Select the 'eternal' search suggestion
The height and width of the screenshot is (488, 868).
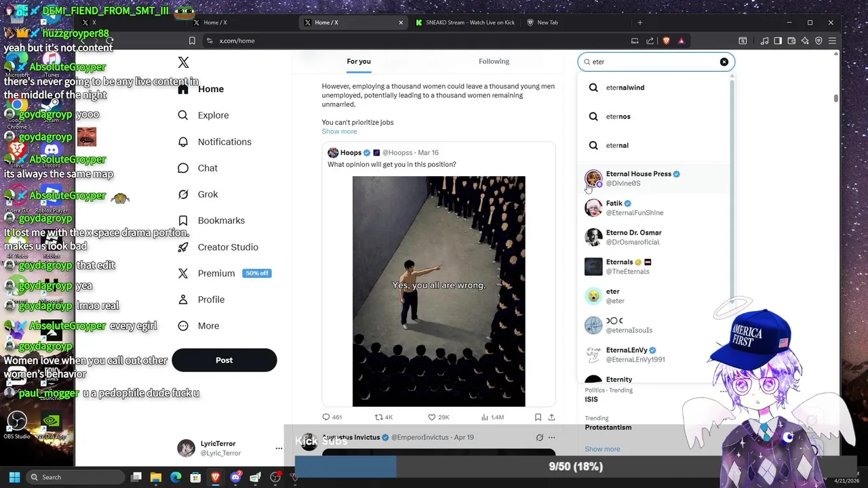click(654, 145)
